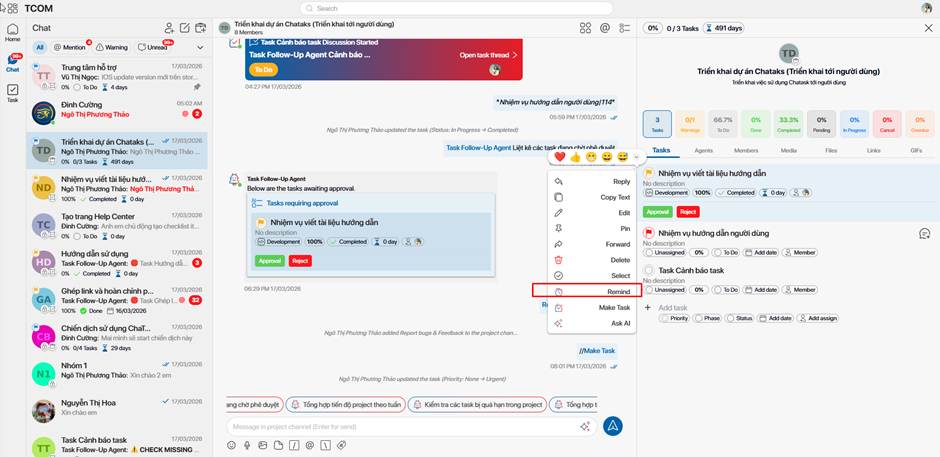Click the red flag of Nhiệm vụ hướng dẫn người dùng

click(648, 233)
